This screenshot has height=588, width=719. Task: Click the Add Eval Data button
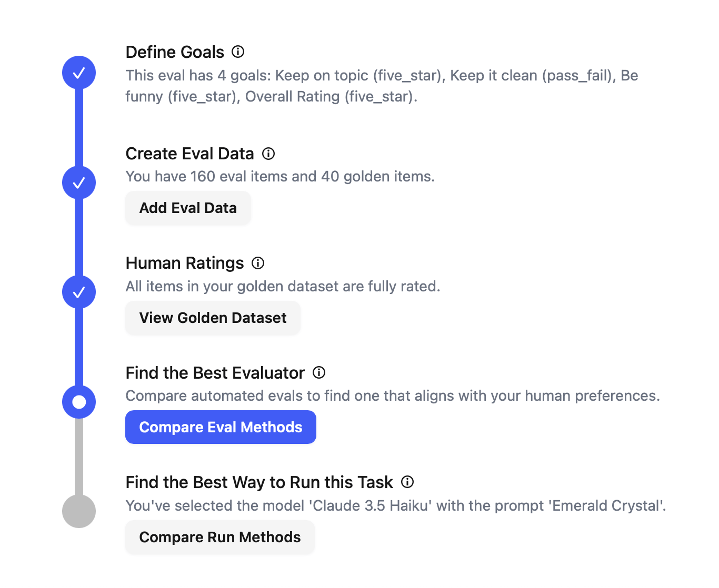[x=188, y=208]
